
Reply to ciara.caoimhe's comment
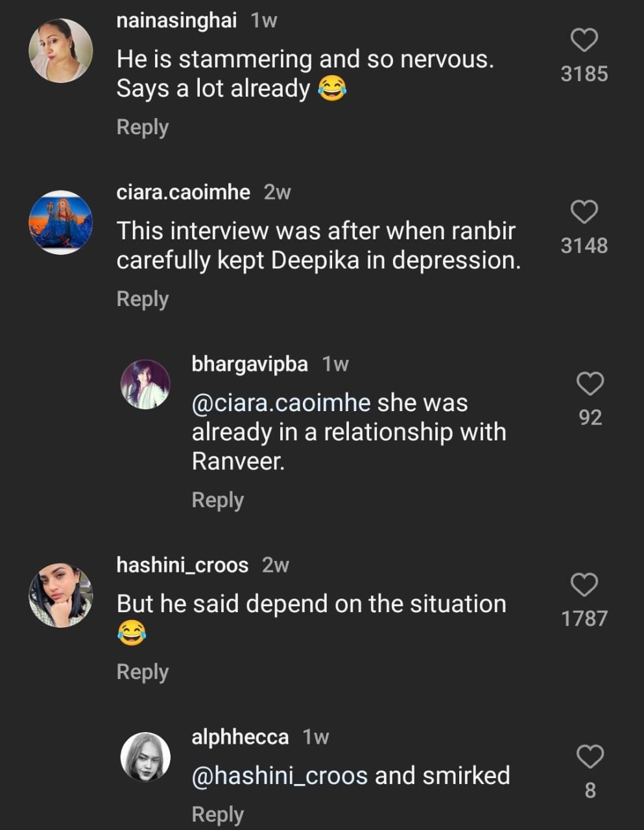142,299
